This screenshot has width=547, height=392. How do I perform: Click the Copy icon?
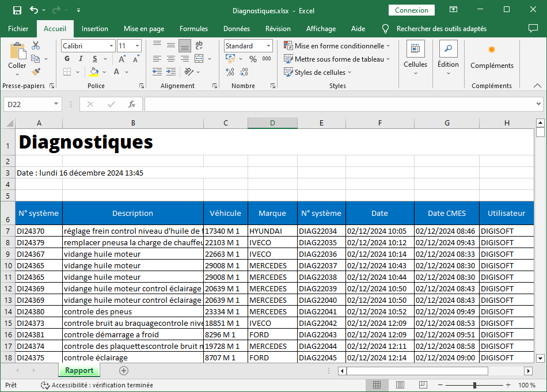pos(35,59)
